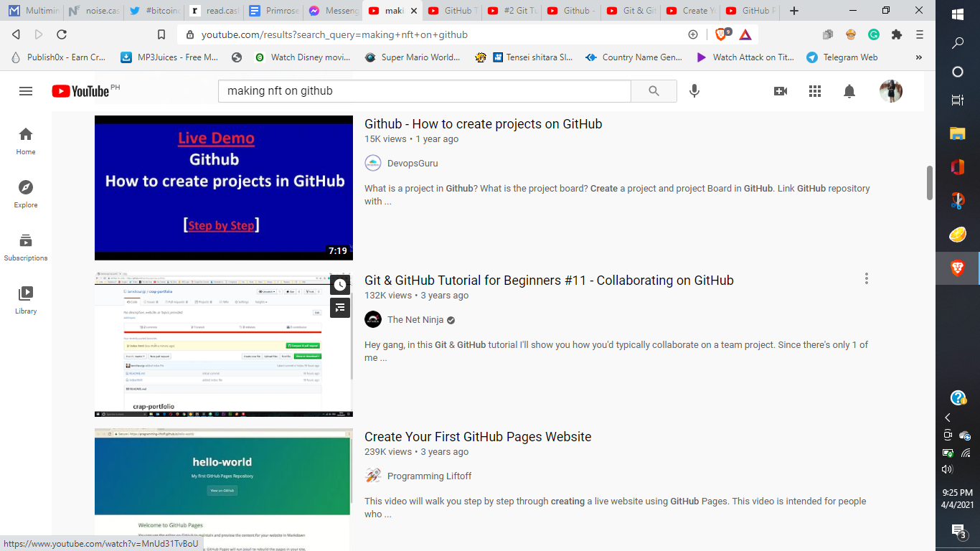980x551 pixels.
Task: Open the Watch Disney movies bookmark
Action: (x=303, y=57)
